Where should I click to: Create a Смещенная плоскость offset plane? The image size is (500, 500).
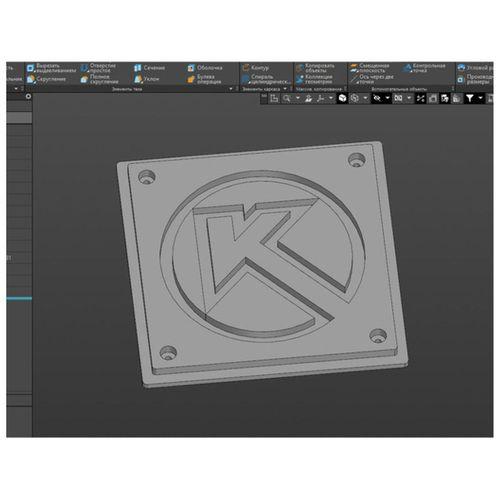[370, 68]
